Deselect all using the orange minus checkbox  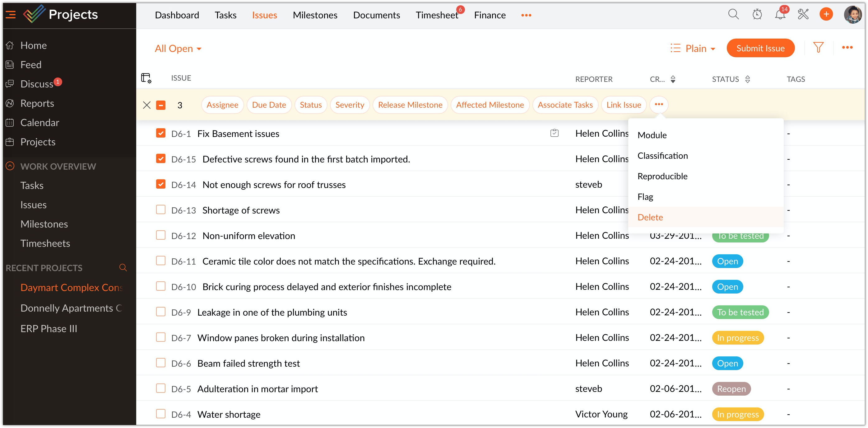(x=161, y=105)
